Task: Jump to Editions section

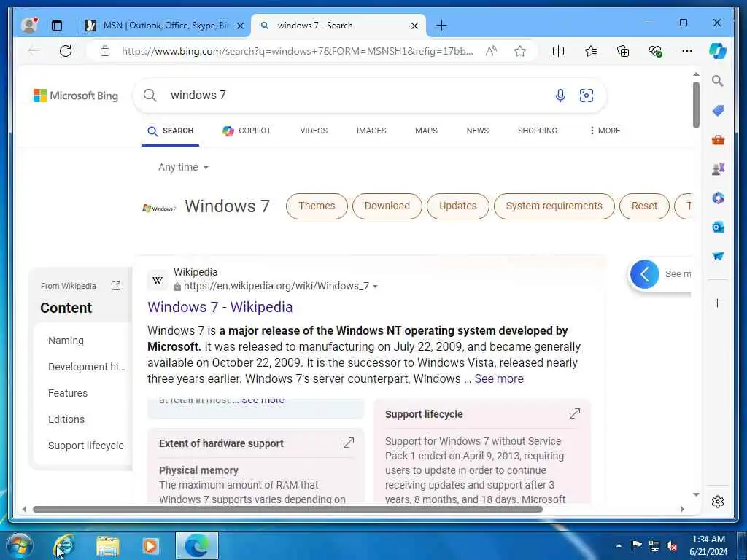Action: pyautogui.click(x=66, y=419)
